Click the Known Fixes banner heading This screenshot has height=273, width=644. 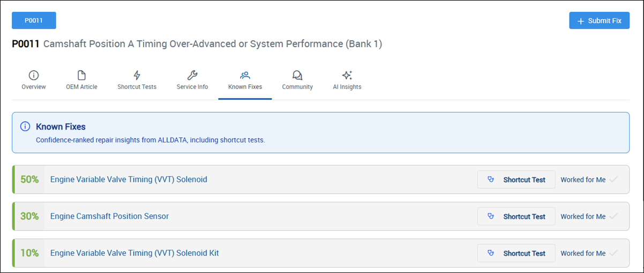click(61, 127)
